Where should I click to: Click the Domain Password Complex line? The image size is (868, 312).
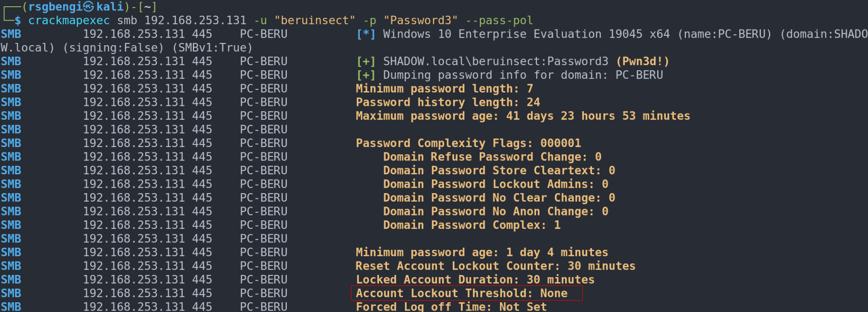(x=472, y=225)
